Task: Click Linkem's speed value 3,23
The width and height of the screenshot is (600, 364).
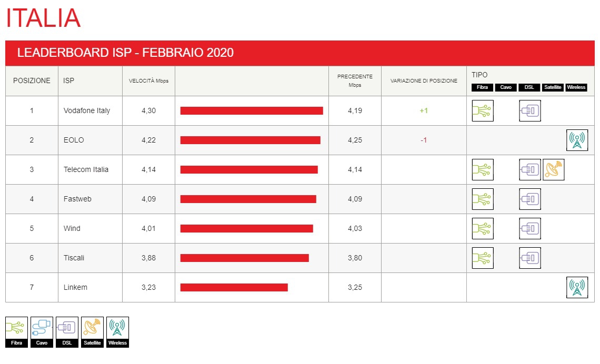Action: point(148,287)
